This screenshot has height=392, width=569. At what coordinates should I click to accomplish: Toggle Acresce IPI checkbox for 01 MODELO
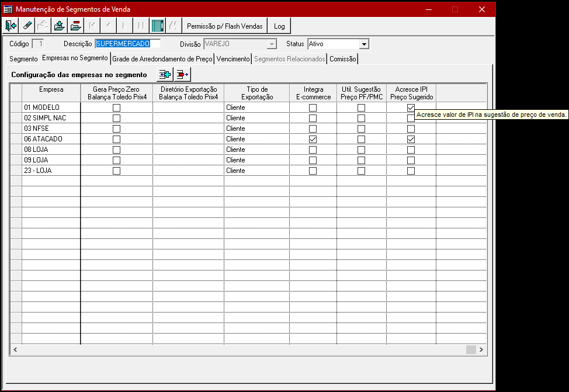(x=411, y=108)
